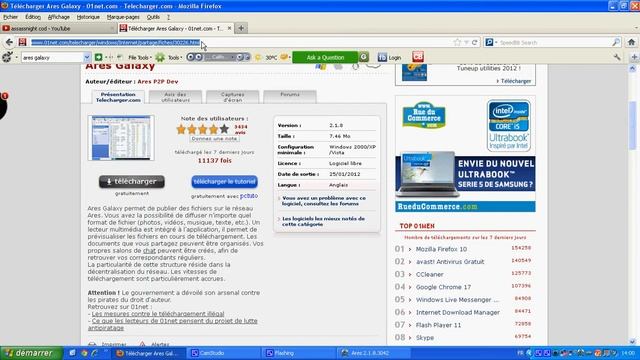Click the Rue du Commerce logo
The height and width of the screenshot is (360, 640).
point(424,115)
